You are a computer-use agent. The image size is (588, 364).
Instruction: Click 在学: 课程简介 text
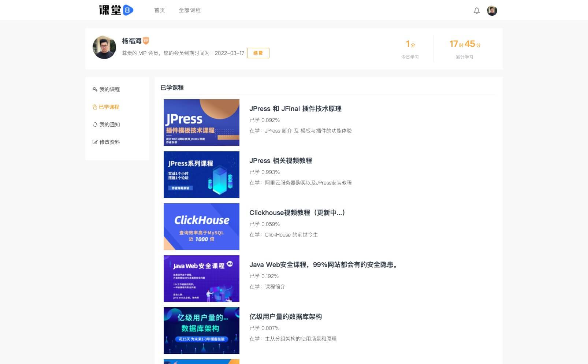267,287
